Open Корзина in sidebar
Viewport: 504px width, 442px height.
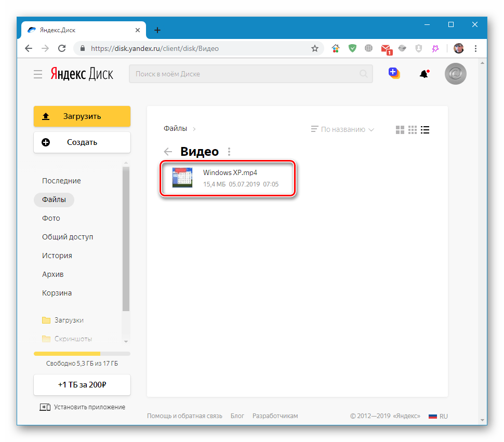[x=57, y=293]
